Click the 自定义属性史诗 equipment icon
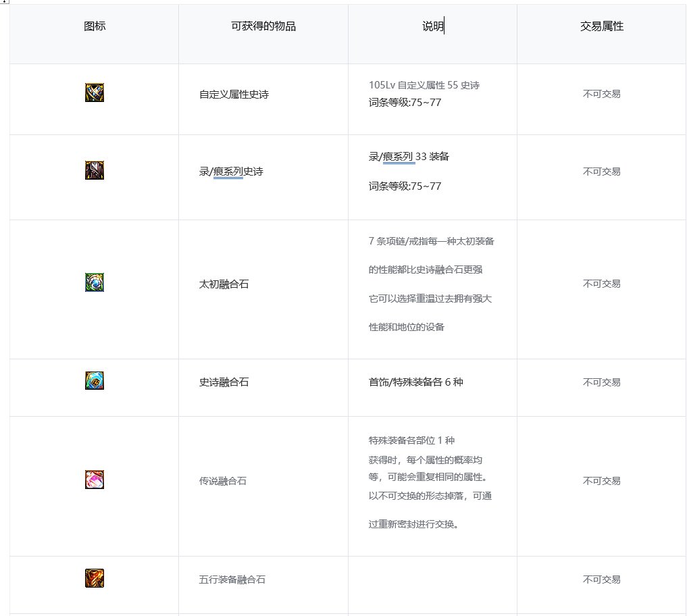The height and width of the screenshot is (616, 687). click(x=95, y=93)
